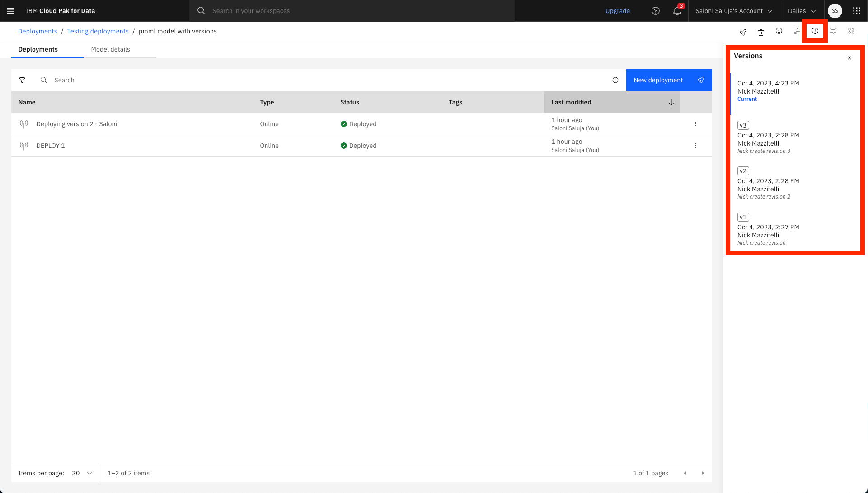This screenshot has height=493, width=868.
Task: Open the app switcher grid icon
Action: [857, 11]
